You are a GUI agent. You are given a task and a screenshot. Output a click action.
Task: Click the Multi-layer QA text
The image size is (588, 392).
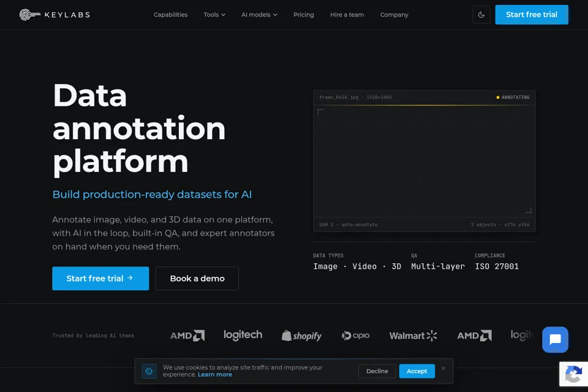coord(437,266)
